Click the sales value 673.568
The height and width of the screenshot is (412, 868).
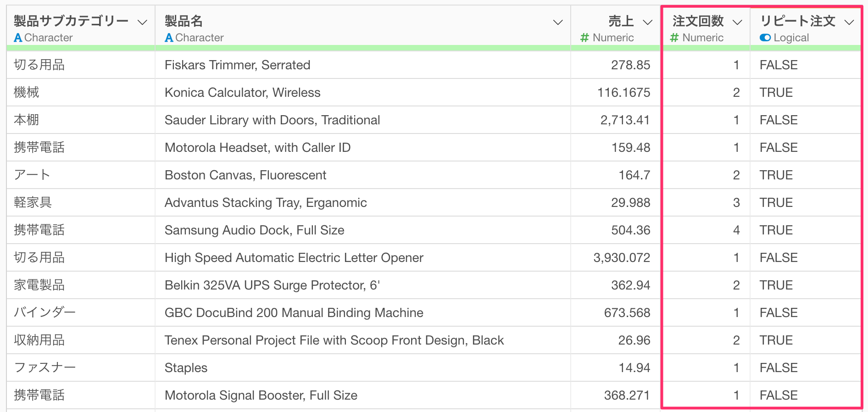pyautogui.click(x=627, y=313)
